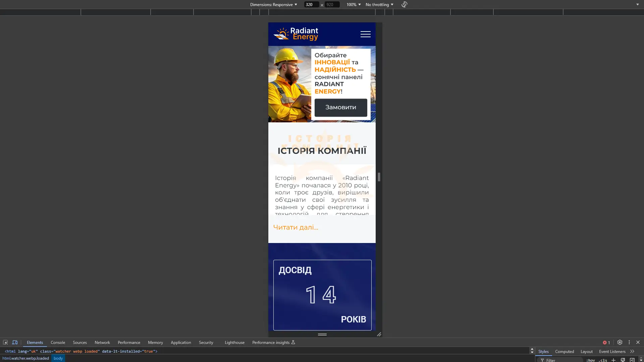Click the engineer in hard hat image

click(290, 84)
